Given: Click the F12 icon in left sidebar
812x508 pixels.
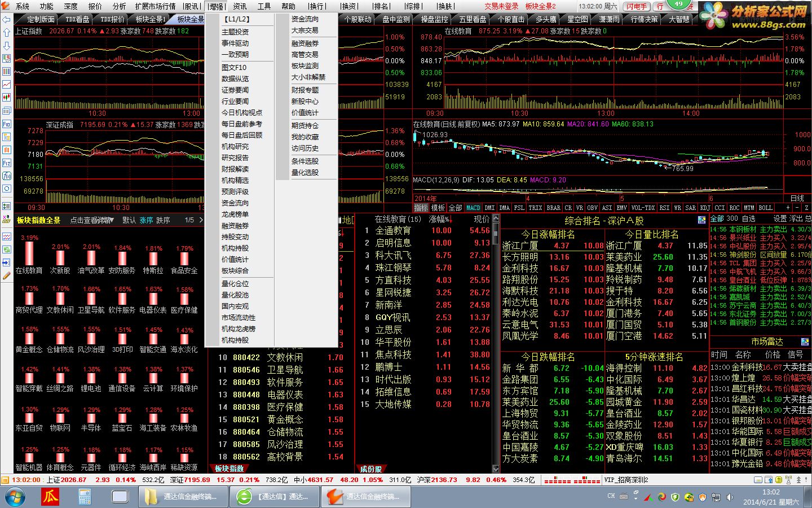Looking at the screenshot, I should tap(7, 163).
